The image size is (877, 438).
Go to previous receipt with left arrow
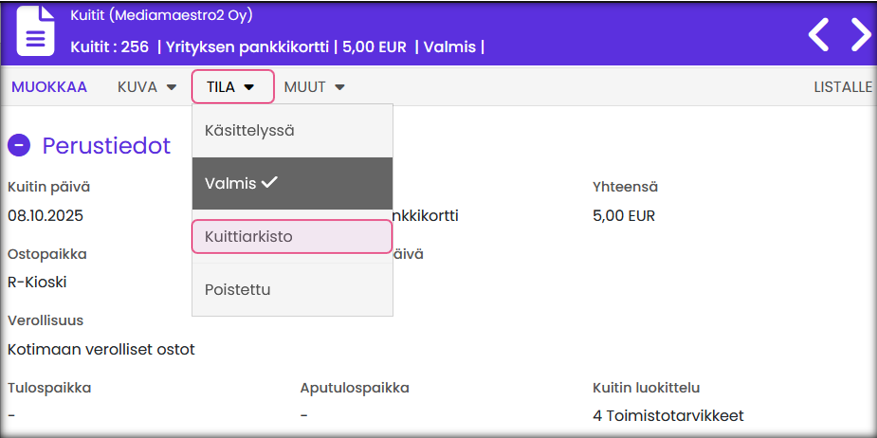819,34
